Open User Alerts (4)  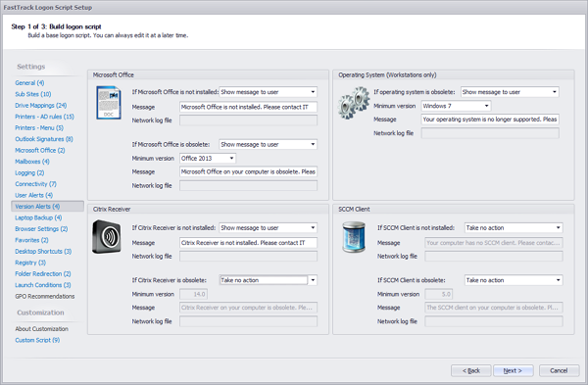coord(33,195)
